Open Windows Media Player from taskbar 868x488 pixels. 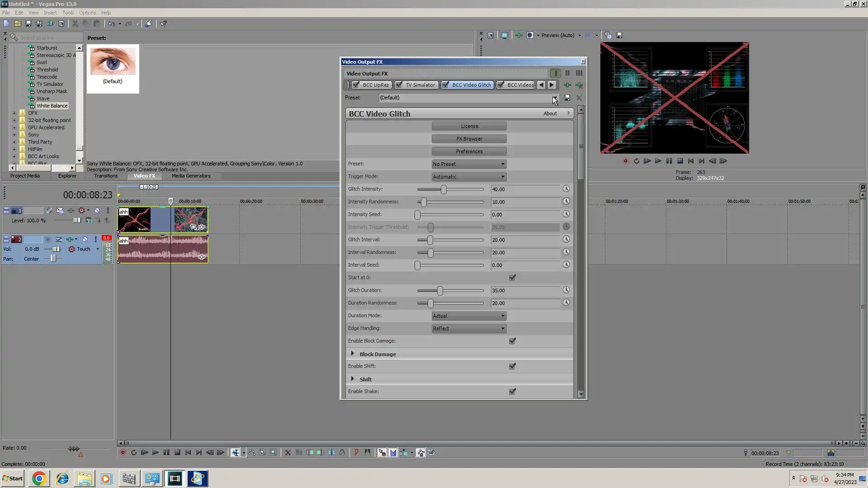tap(106, 479)
